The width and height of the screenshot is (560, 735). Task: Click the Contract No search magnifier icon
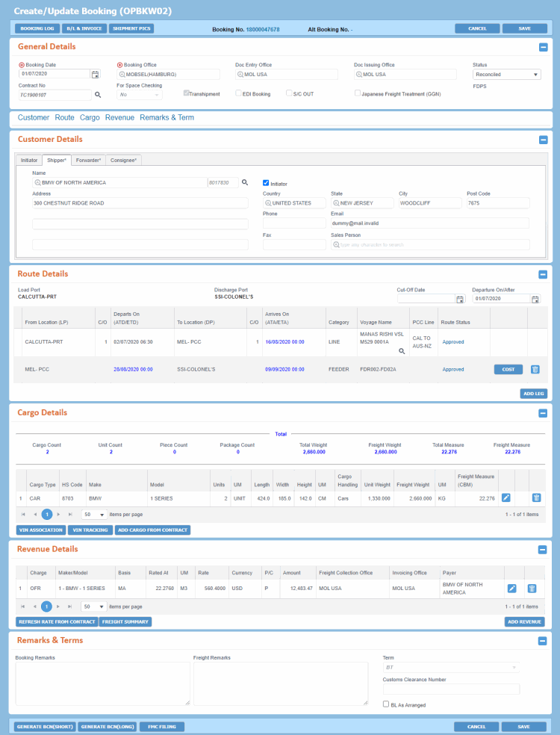[x=98, y=95]
